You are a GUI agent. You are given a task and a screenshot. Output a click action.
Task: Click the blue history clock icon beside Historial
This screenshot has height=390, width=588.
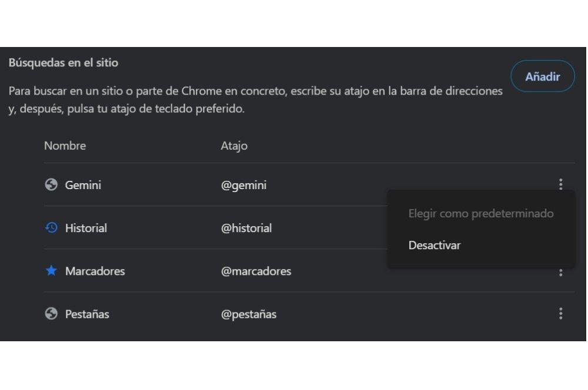(x=52, y=228)
